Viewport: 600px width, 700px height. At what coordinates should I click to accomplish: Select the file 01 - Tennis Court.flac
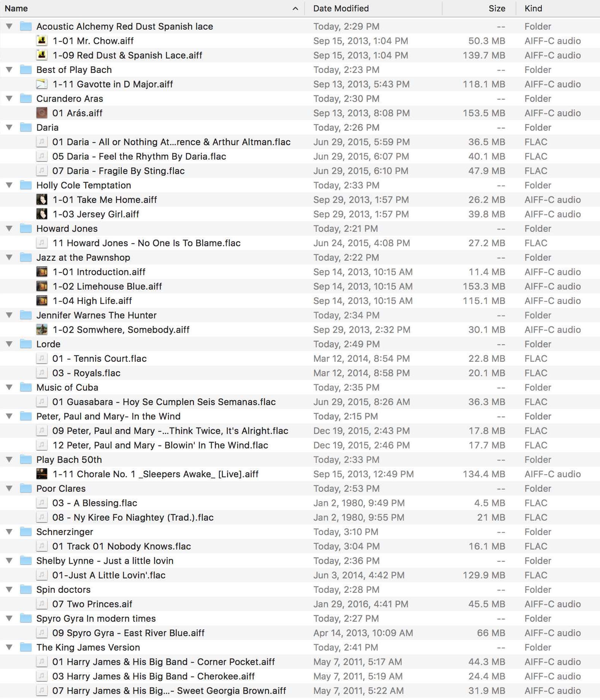click(x=300, y=358)
